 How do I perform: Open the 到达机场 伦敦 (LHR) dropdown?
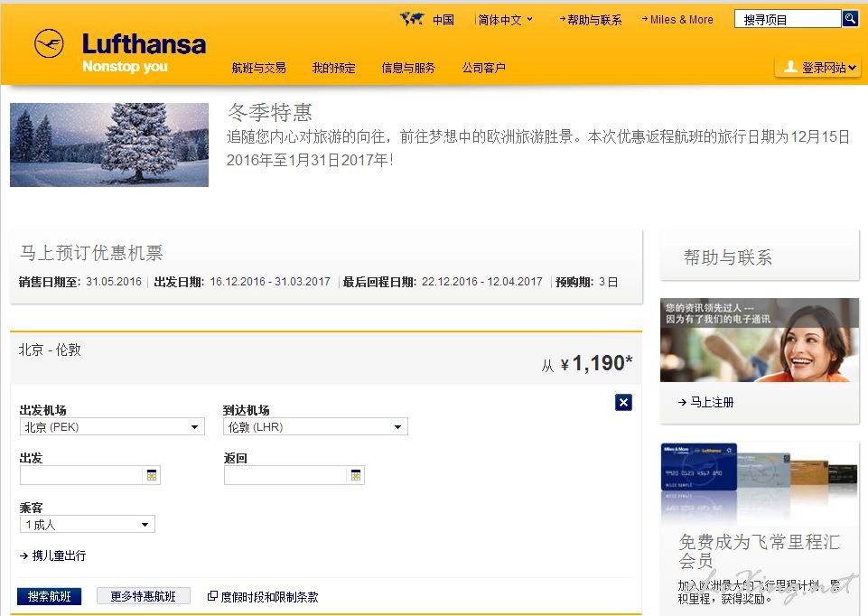[315, 426]
